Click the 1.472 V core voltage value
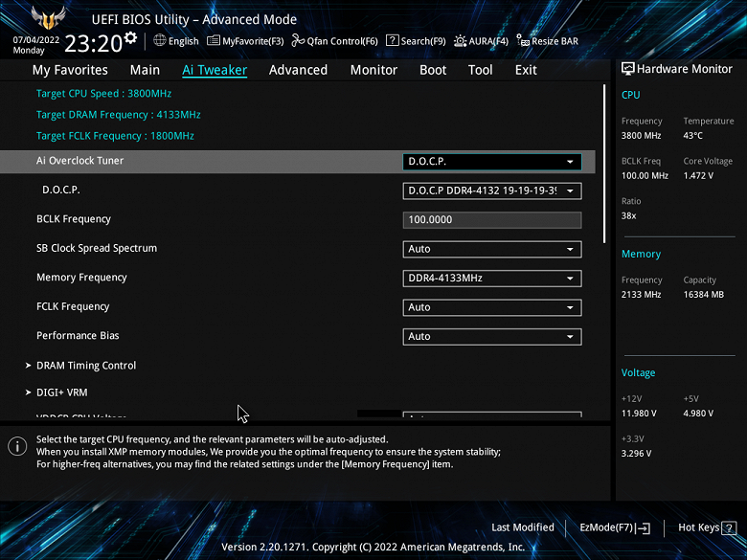Screen dimensions: 747x560 698,176
